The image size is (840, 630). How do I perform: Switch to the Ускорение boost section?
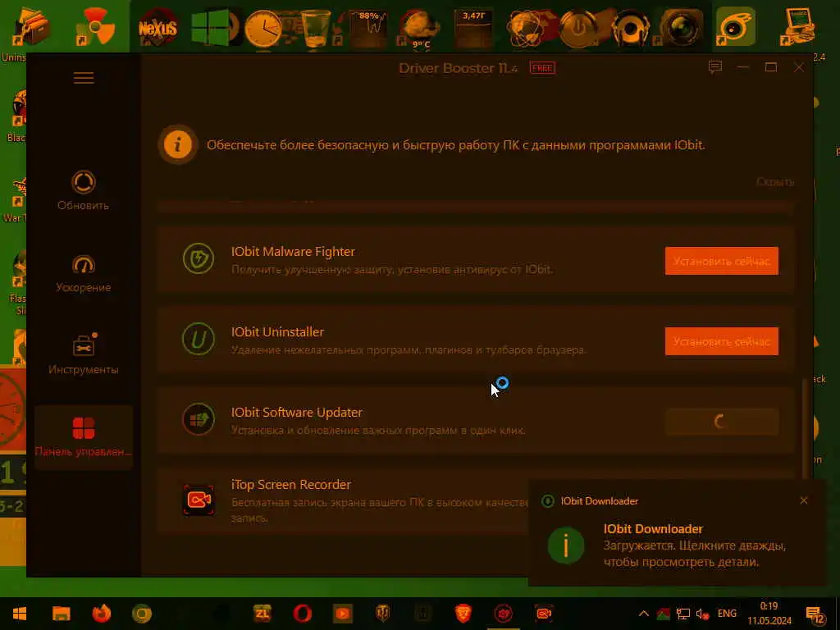pos(83,274)
